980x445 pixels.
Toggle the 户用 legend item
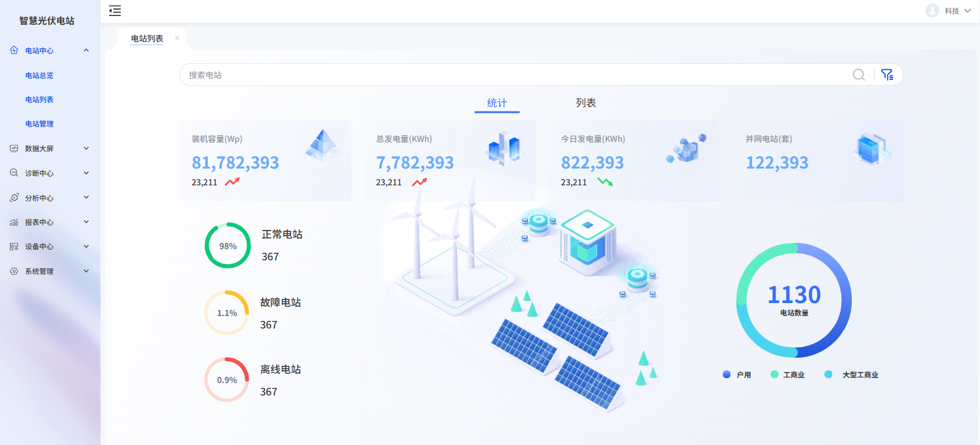pos(737,374)
